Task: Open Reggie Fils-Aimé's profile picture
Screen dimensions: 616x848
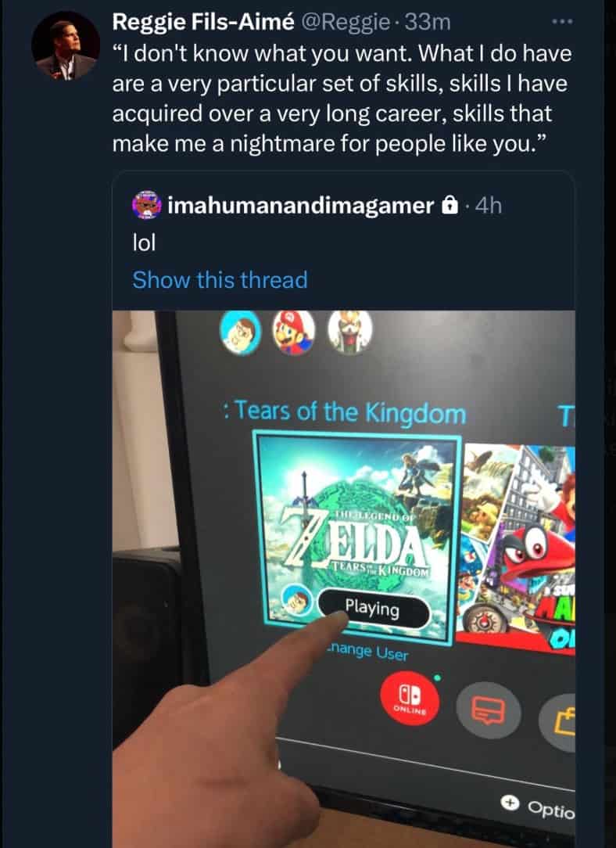Action: [66, 45]
